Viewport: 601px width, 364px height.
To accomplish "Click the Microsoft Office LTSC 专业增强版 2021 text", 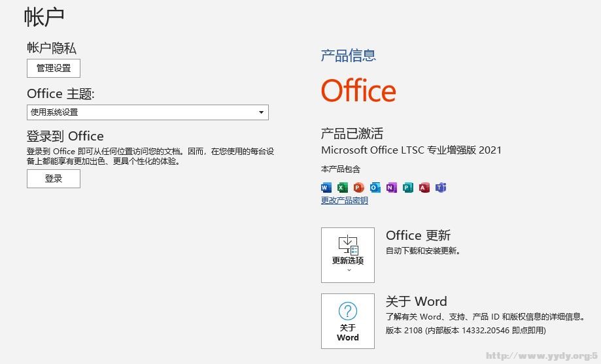I will coord(411,150).
